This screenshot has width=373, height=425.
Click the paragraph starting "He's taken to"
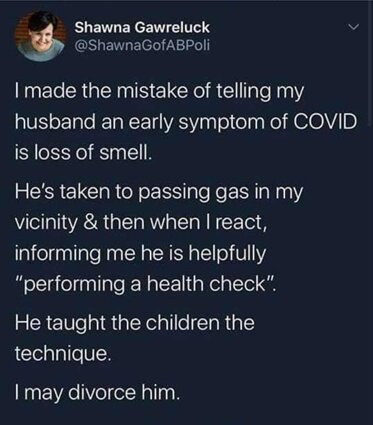point(159,238)
